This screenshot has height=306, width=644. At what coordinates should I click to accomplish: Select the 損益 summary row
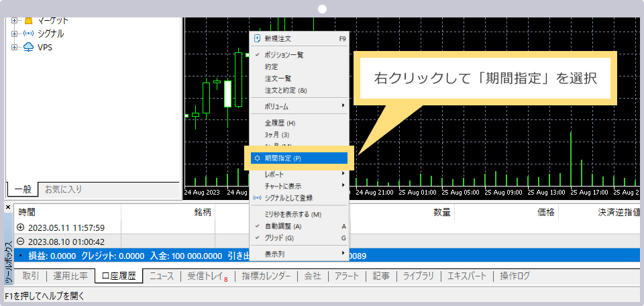tap(327, 256)
